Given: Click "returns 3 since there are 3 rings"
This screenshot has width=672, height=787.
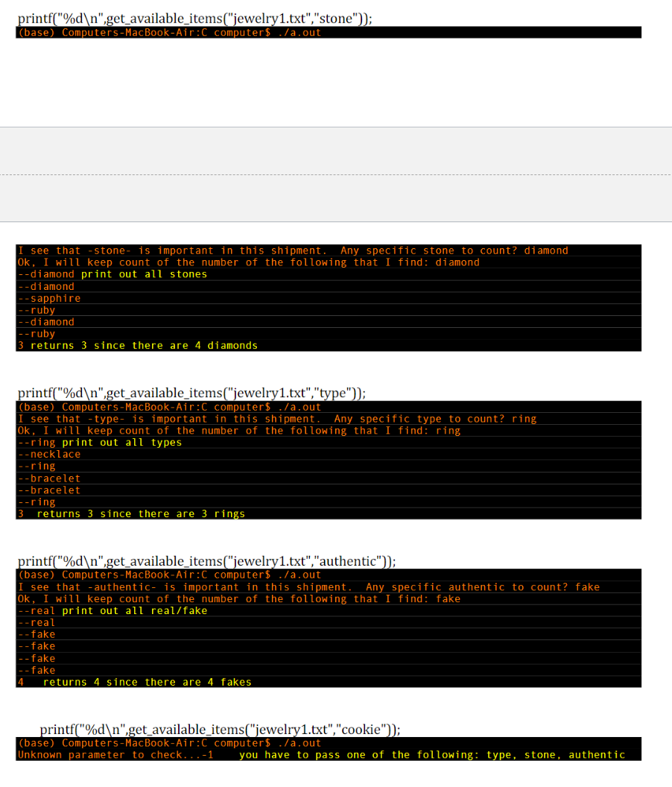Looking at the screenshot, I should point(141,514).
